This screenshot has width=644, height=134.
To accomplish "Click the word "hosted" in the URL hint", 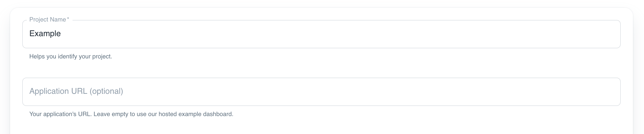I will pos(168,114).
